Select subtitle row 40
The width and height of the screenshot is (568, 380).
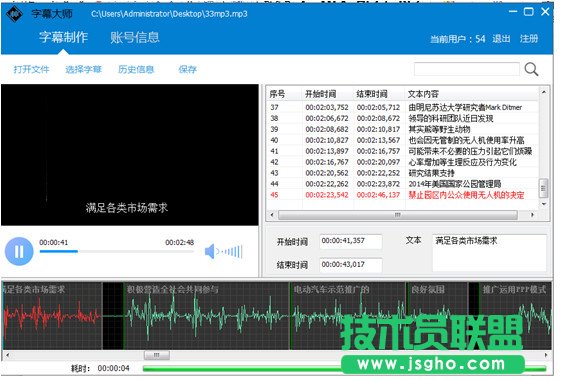click(x=403, y=140)
